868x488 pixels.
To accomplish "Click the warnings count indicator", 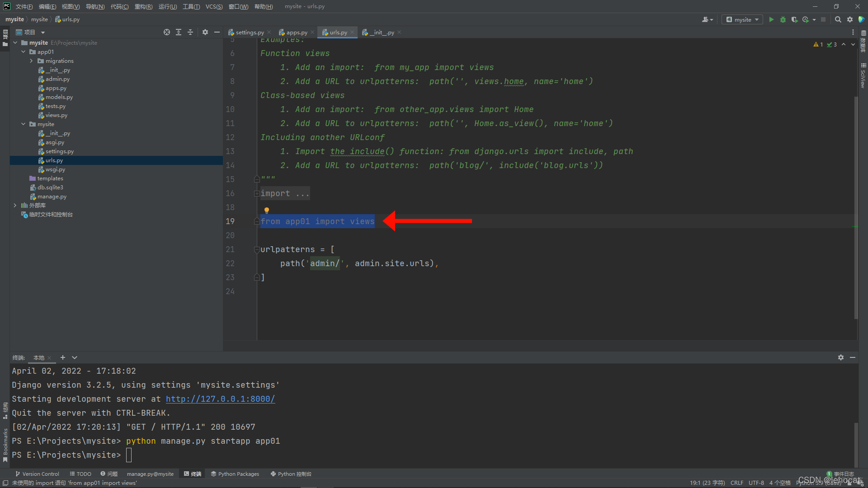I will pos(818,44).
